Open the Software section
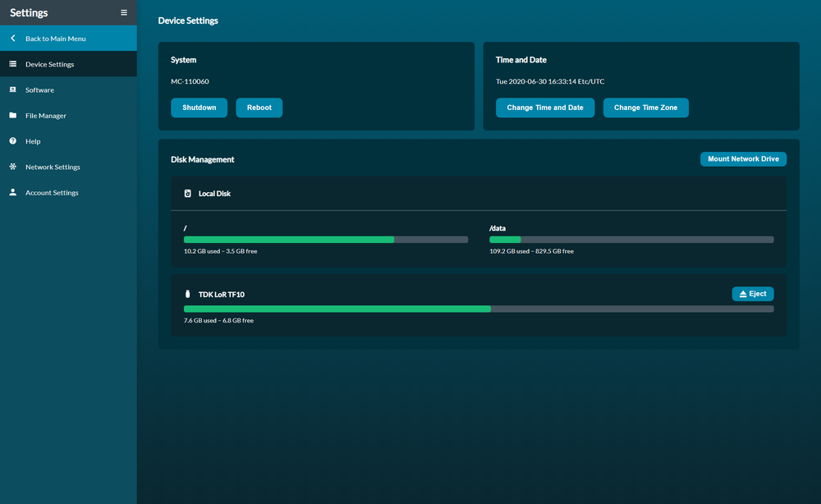Viewport: 821px width, 504px height. click(69, 89)
